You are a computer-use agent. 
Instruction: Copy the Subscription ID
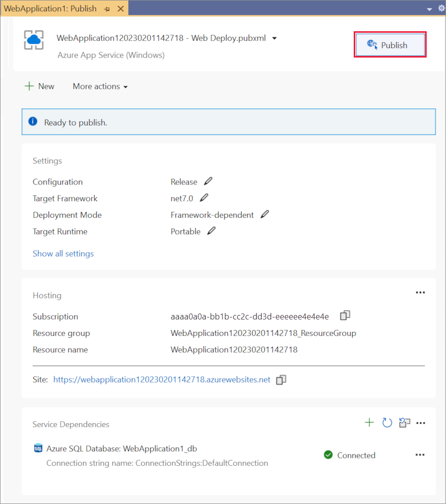pos(345,315)
